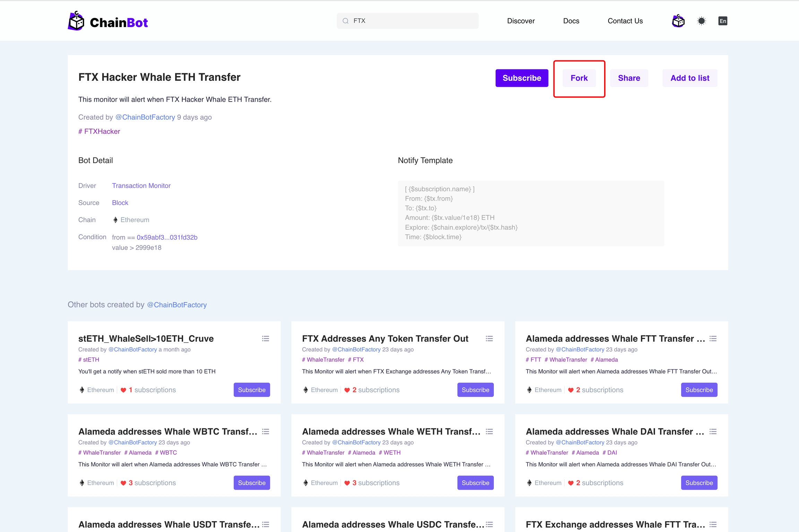799x532 pixels.
Task: Open list icon on Alameda FTT Transfer card
Action: pyautogui.click(x=713, y=338)
